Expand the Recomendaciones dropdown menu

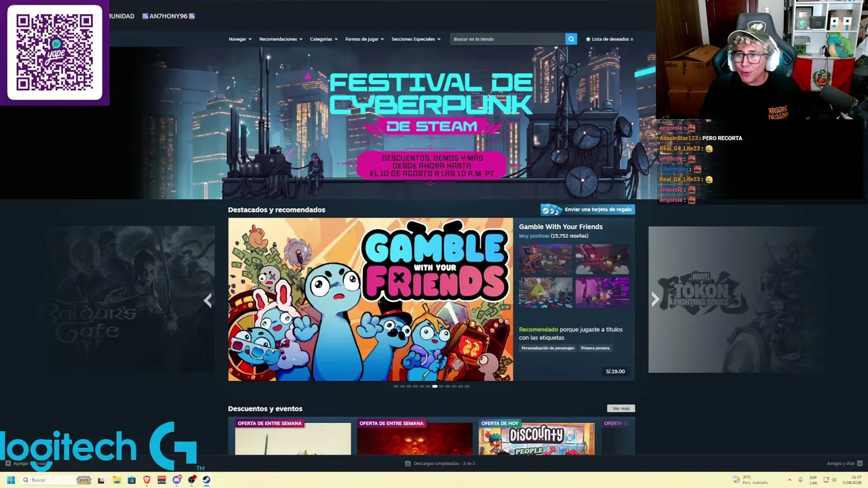click(281, 39)
